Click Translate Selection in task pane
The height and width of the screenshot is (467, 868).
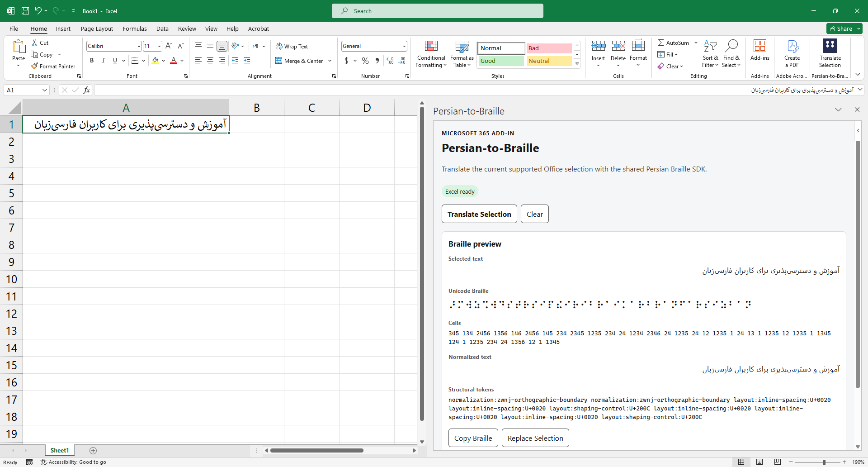(x=479, y=214)
